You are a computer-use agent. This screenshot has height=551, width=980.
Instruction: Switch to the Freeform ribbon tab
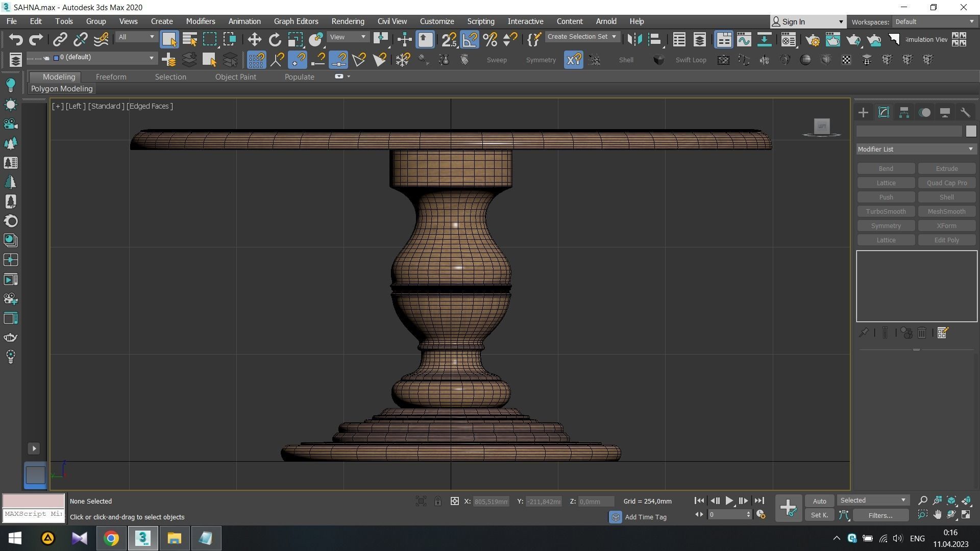pyautogui.click(x=111, y=77)
